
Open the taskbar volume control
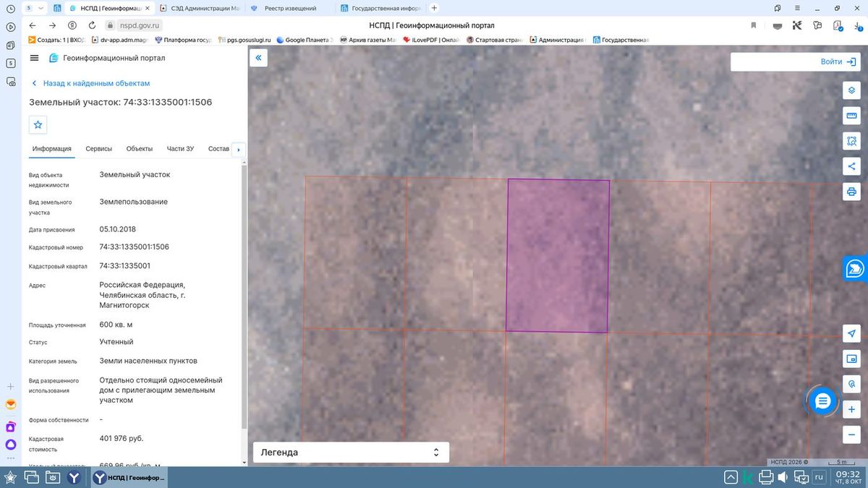[783, 477]
